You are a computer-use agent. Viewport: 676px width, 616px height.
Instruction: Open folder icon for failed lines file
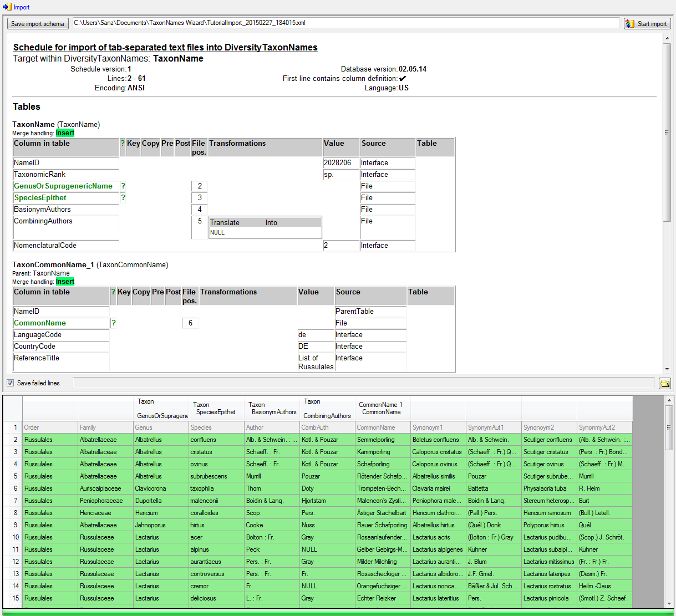[664, 383]
